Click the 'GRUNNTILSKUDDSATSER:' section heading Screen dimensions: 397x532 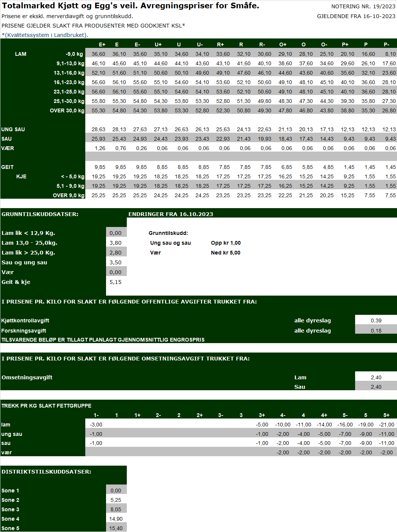[x=40, y=214]
